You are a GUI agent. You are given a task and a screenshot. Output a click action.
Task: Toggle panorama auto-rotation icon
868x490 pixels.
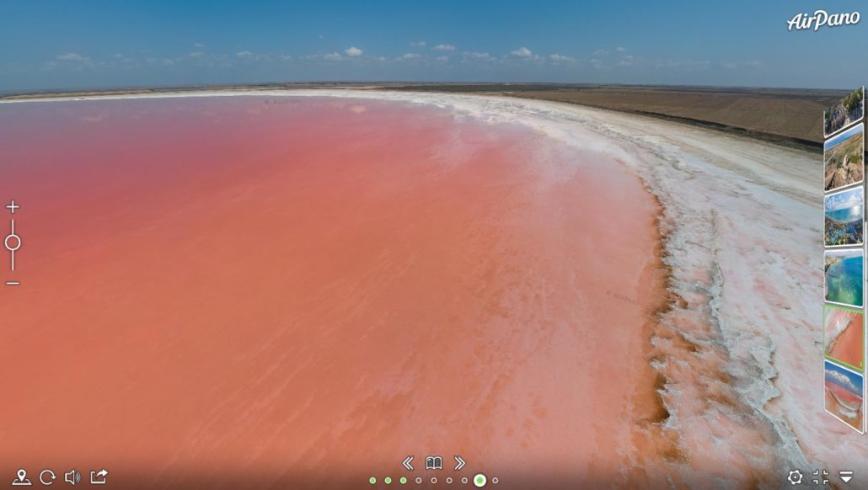tap(48, 477)
